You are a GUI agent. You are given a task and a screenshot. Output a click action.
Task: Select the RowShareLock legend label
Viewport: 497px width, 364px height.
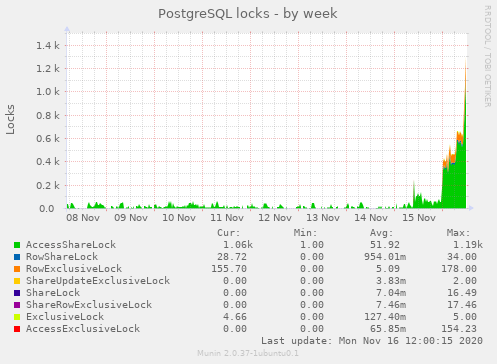(x=62, y=257)
